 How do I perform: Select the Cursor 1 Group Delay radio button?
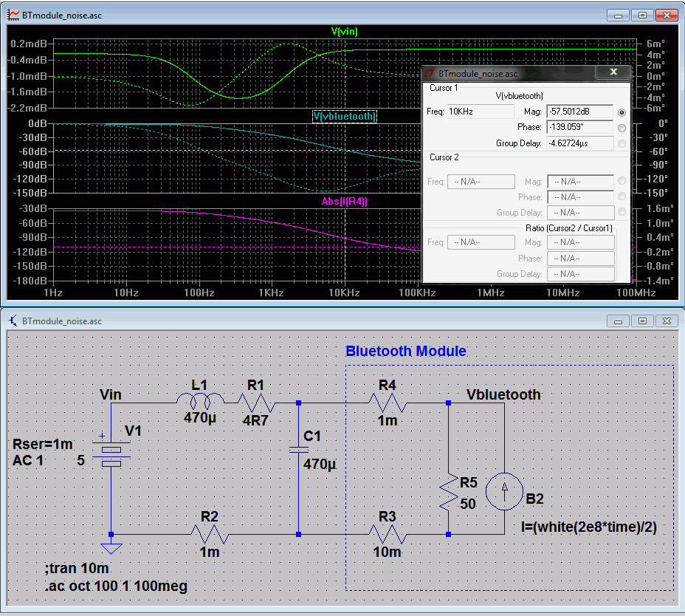622,143
